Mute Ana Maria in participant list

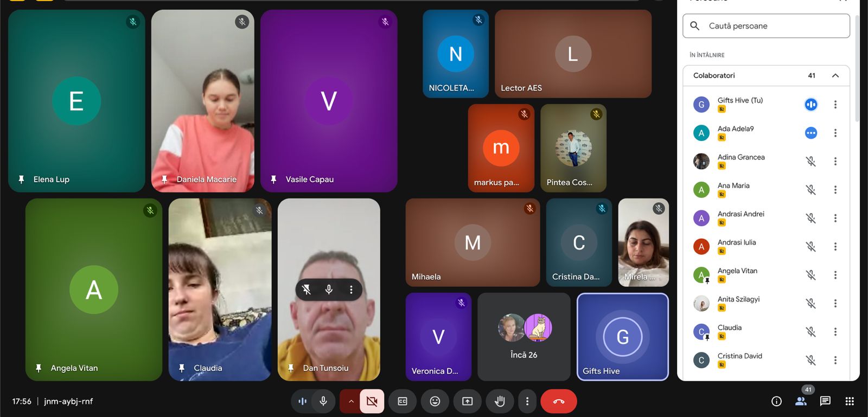click(x=810, y=190)
